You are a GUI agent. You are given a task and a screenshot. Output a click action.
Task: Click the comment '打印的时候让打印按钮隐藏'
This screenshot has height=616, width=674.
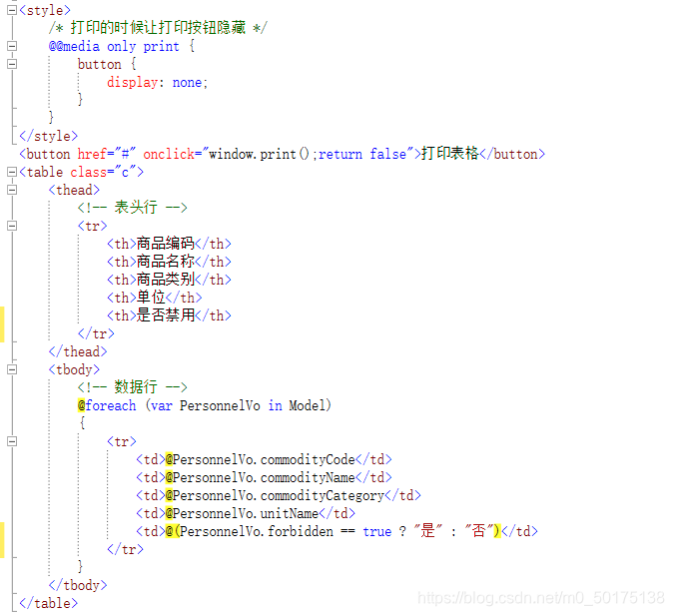[x=158, y=28]
